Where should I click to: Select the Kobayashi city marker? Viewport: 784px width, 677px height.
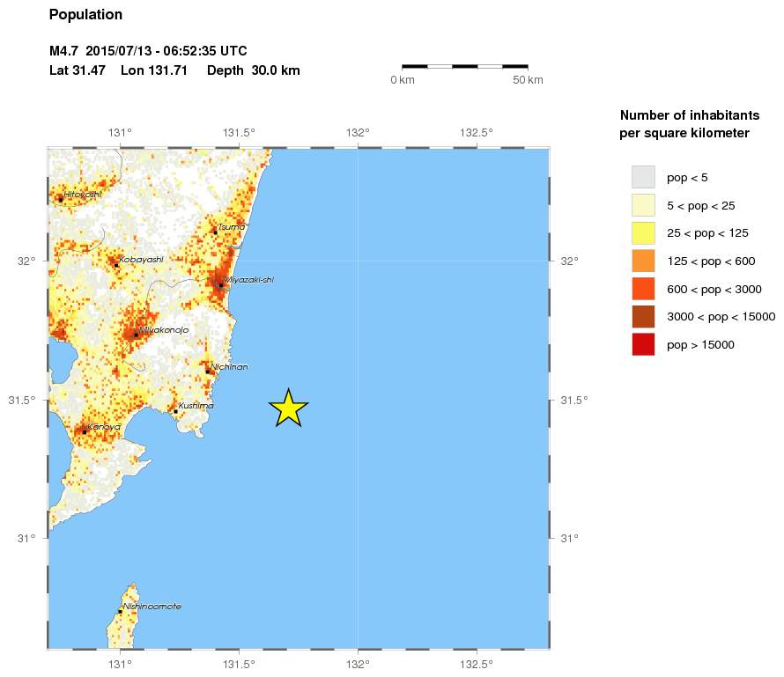click(x=115, y=265)
